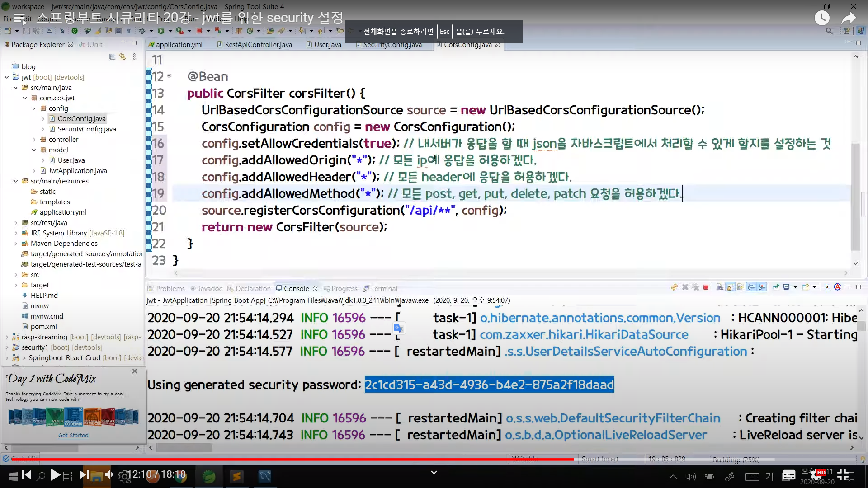
Task: Pin the Console view
Action: [x=776, y=287]
